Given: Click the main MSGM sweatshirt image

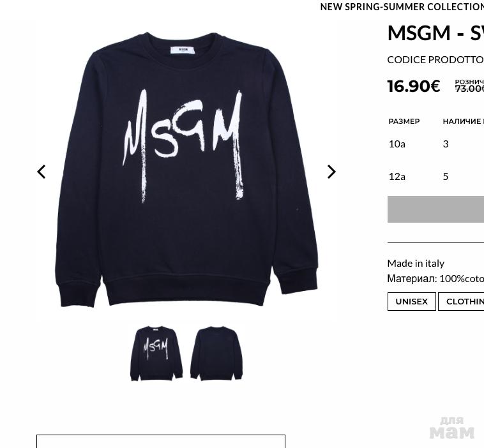Looking at the screenshot, I should [186, 169].
